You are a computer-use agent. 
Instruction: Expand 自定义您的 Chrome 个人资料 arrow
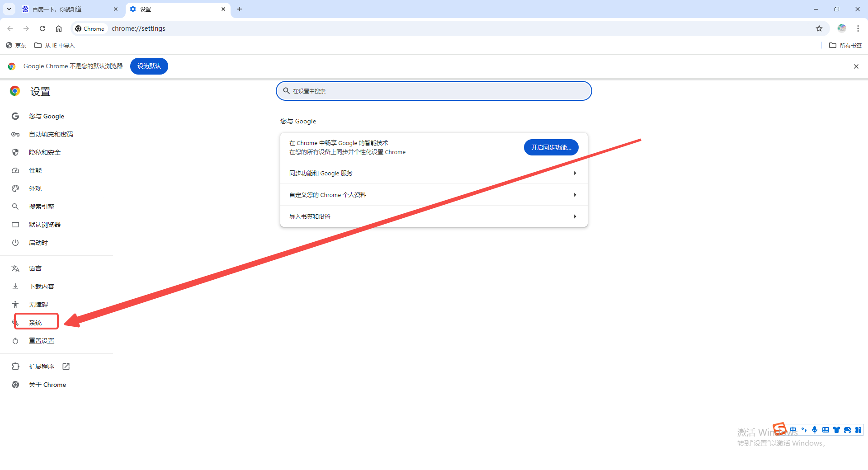pyautogui.click(x=575, y=195)
